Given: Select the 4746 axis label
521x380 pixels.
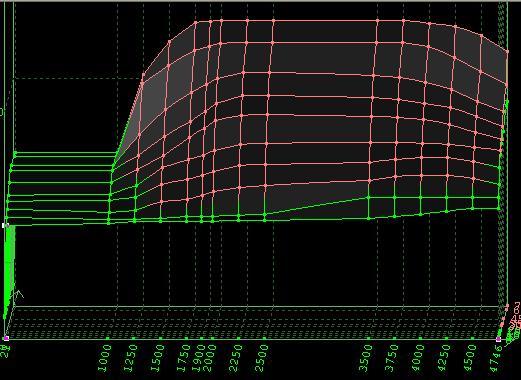Looking at the screenshot, I should (496, 359).
